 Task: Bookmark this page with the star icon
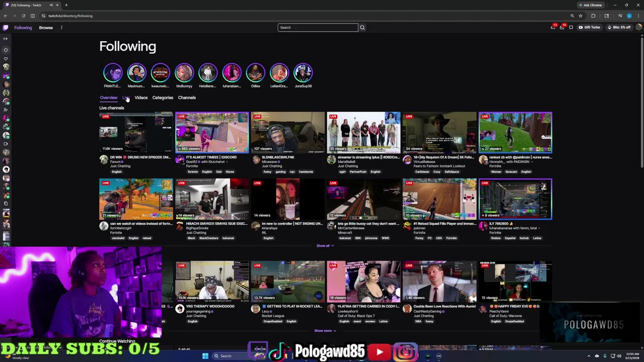click(581, 16)
